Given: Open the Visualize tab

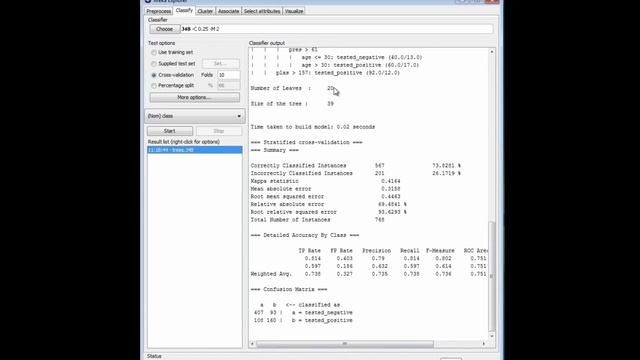Looking at the screenshot, I should pos(294,11).
